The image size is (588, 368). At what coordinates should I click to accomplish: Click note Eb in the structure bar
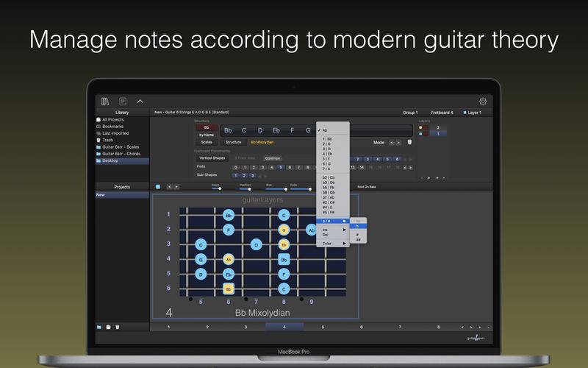tap(276, 130)
